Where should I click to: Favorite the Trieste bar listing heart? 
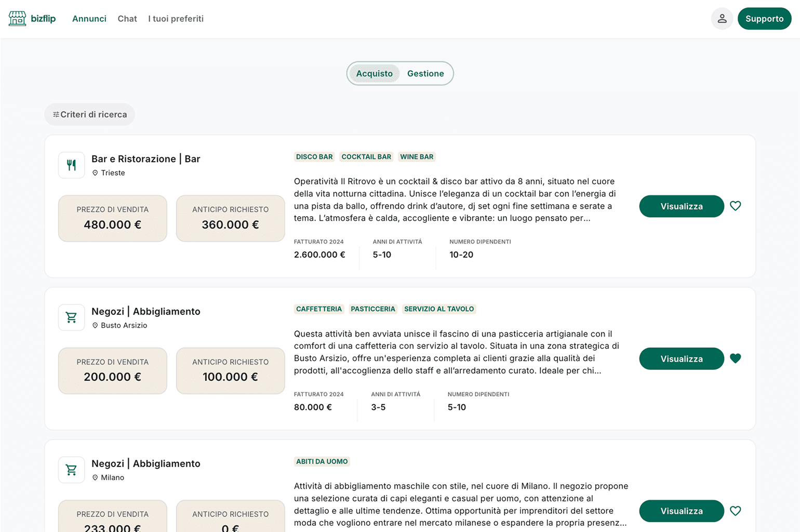[735, 206]
